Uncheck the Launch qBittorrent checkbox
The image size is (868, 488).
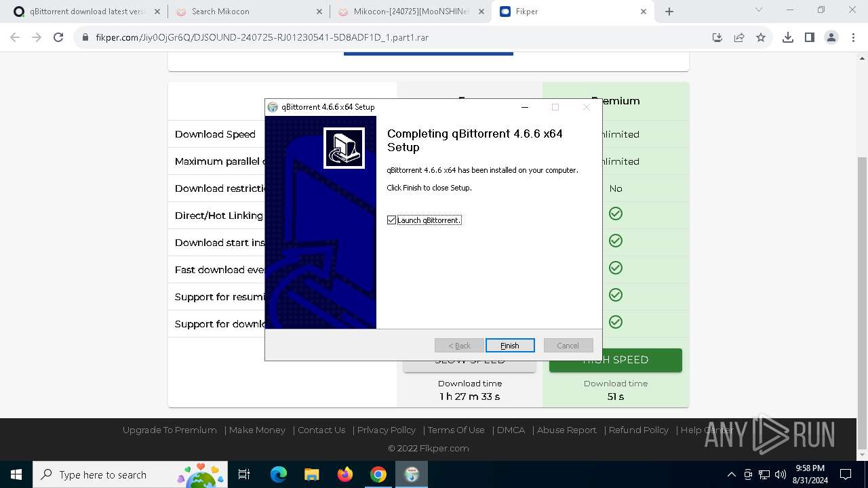[x=391, y=220]
